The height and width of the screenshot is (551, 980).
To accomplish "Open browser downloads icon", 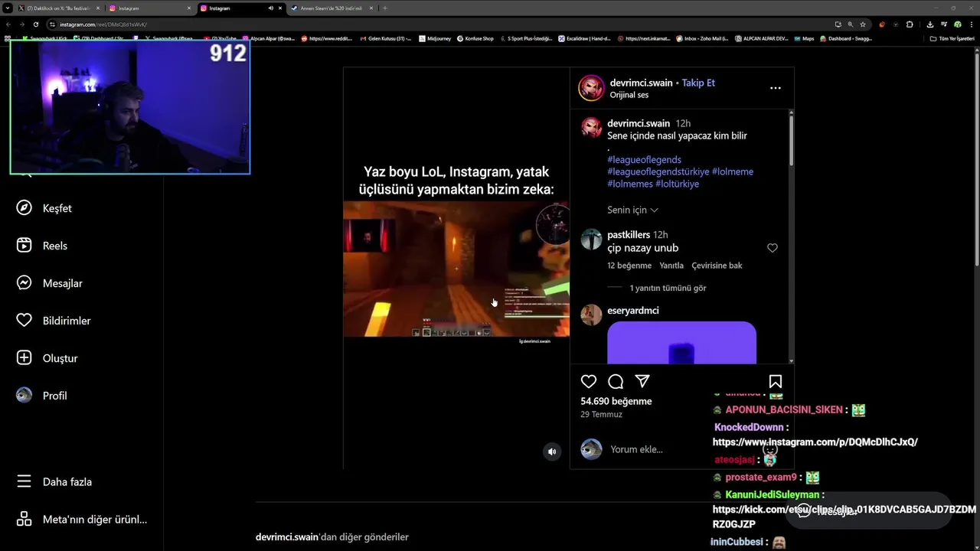I will (931, 24).
